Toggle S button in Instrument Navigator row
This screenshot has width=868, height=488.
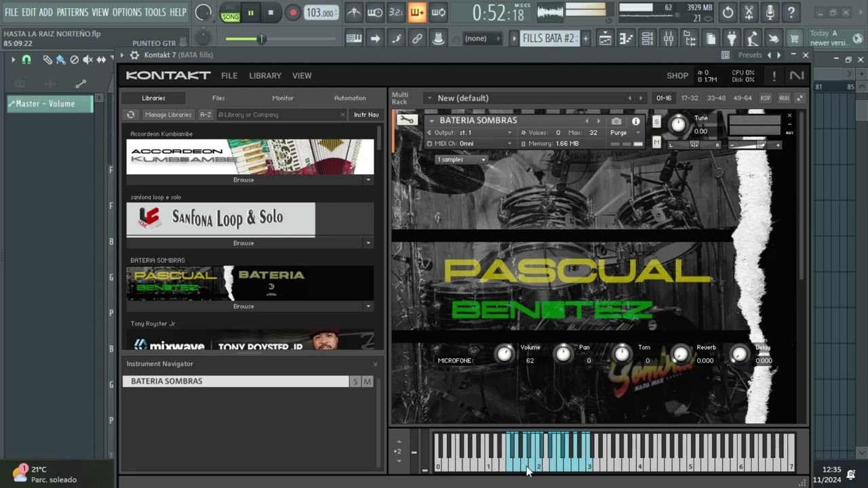point(355,382)
